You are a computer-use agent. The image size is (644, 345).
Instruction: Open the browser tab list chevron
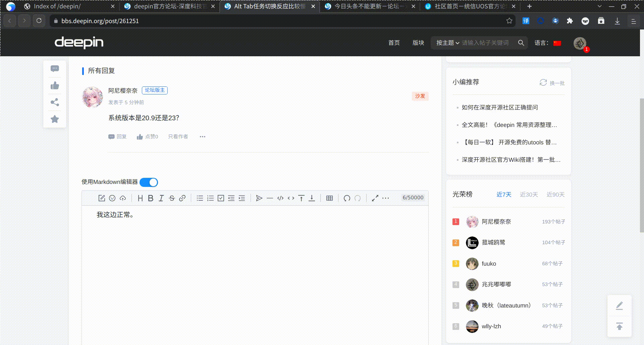click(599, 6)
